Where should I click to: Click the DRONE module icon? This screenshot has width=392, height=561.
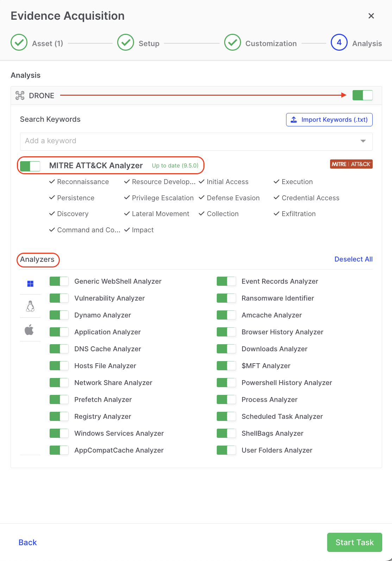pos(20,95)
